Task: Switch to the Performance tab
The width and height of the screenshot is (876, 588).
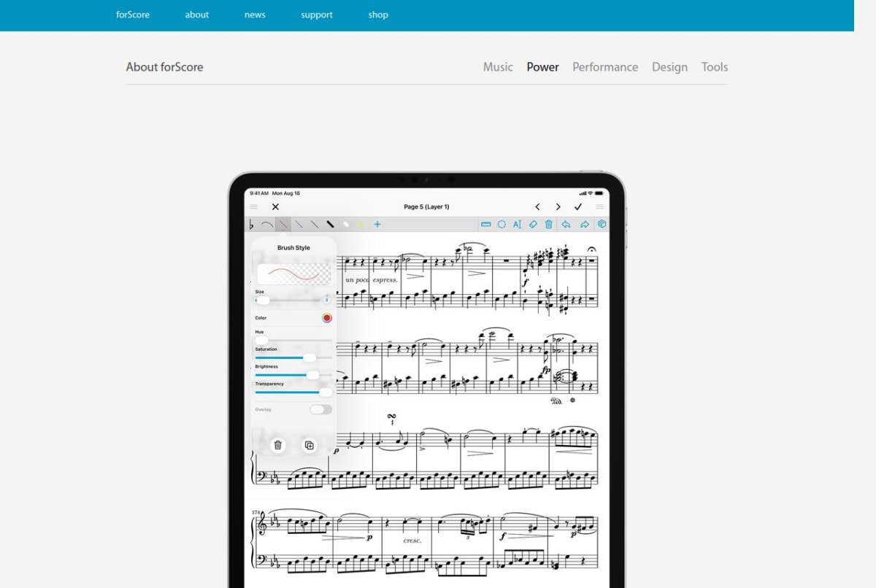Action: [x=605, y=66]
